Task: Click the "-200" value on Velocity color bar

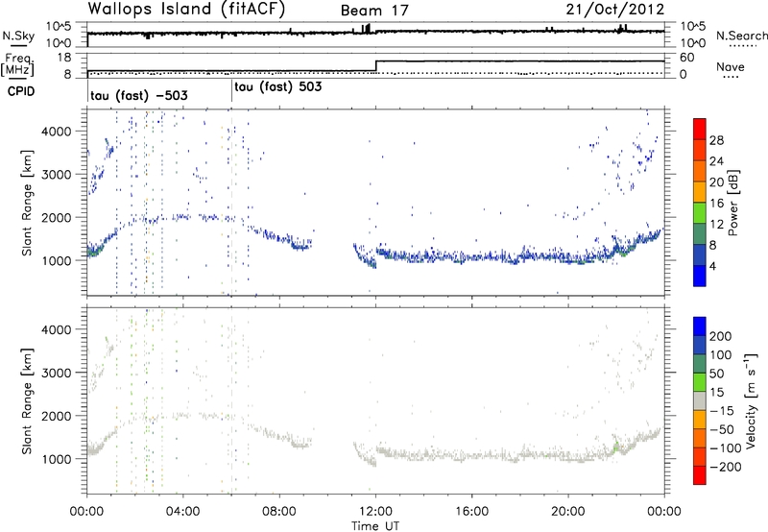Action: 726,467
